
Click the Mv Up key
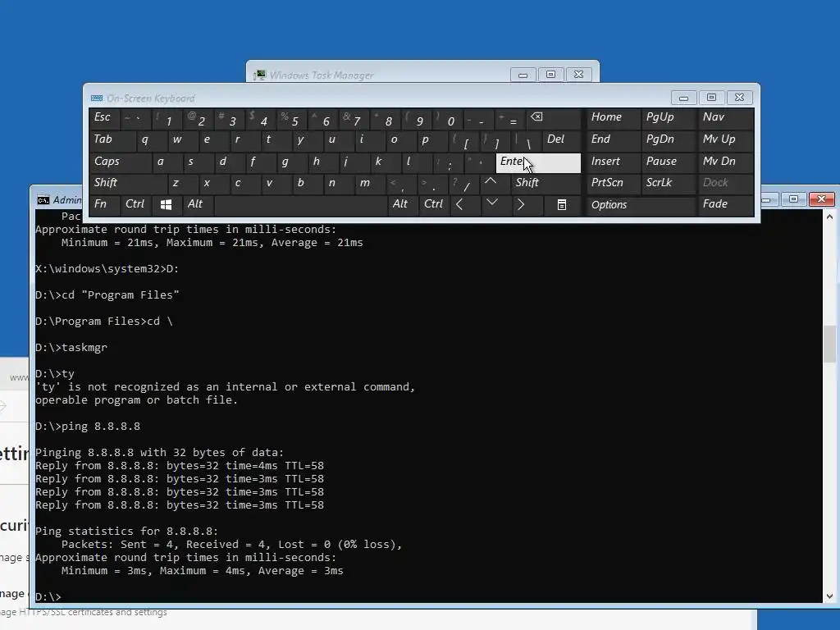(x=726, y=139)
